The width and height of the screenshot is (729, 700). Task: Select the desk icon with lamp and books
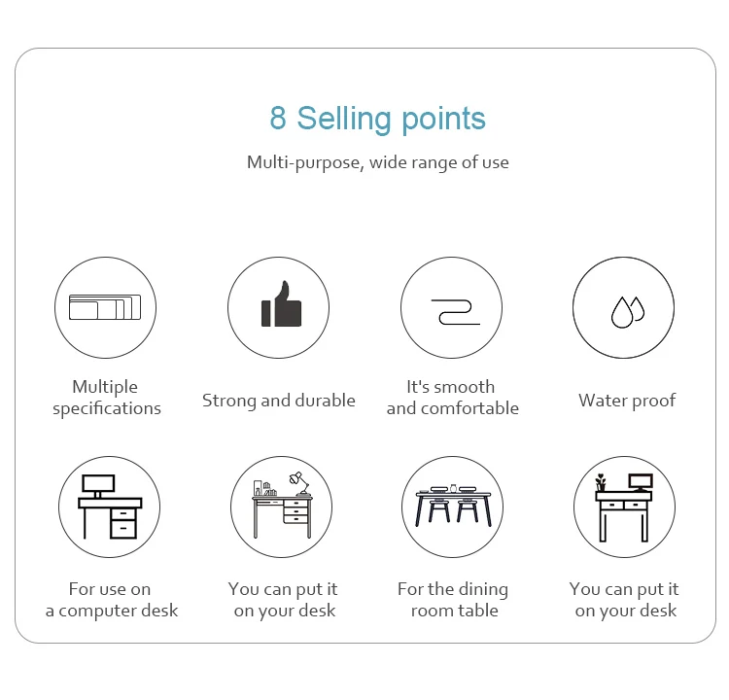point(281,507)
